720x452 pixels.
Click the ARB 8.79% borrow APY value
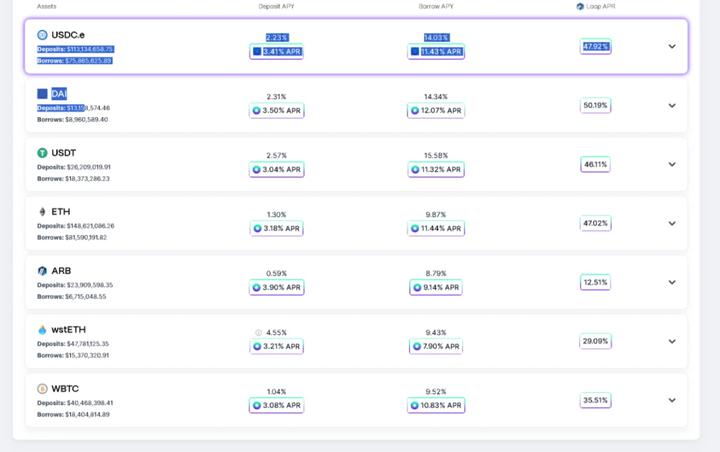(x=436, y=273)
